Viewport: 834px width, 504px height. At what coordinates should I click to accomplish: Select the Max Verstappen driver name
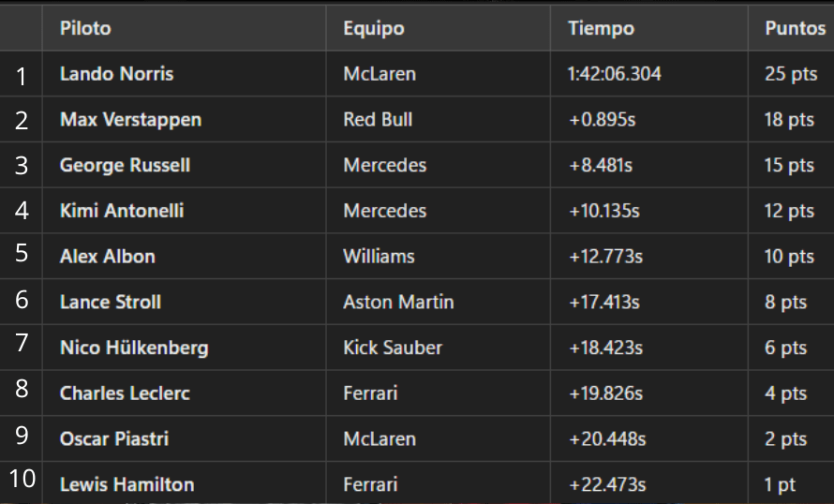[131, 120]
